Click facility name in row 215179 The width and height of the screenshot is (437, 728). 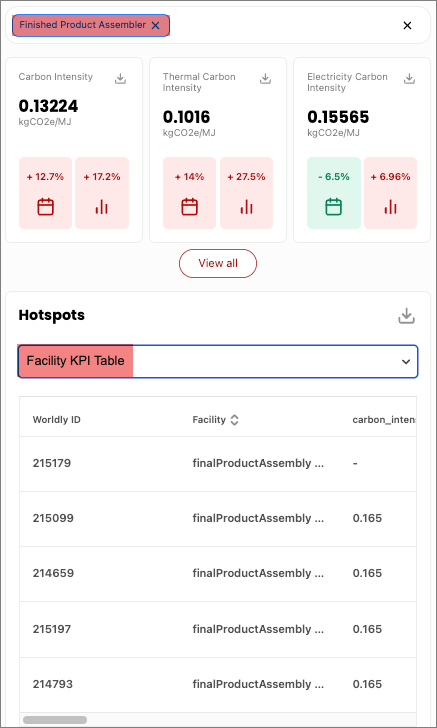pyautogui.click(x=258, y=463)
